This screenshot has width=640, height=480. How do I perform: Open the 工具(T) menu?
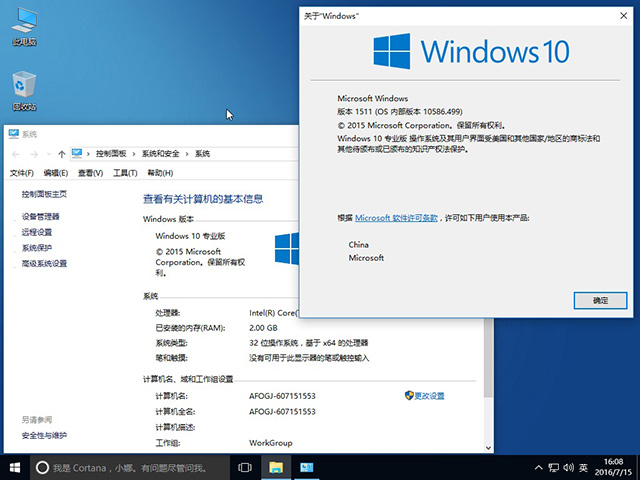pyautogui.click(x=125, y=173)
